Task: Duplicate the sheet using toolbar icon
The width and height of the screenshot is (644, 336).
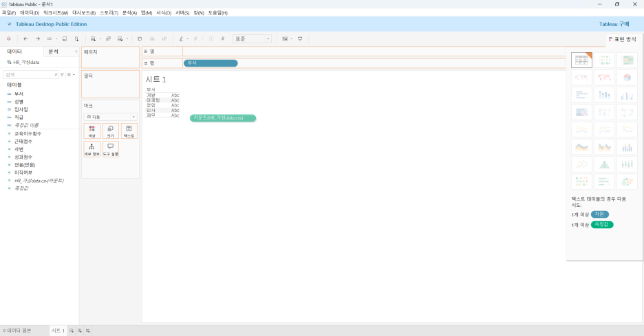Action: [109, 38]
